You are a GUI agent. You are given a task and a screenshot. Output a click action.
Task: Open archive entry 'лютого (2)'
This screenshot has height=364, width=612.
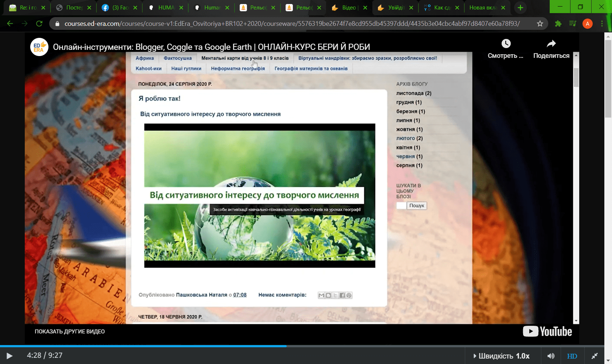(x=409, y=138)
